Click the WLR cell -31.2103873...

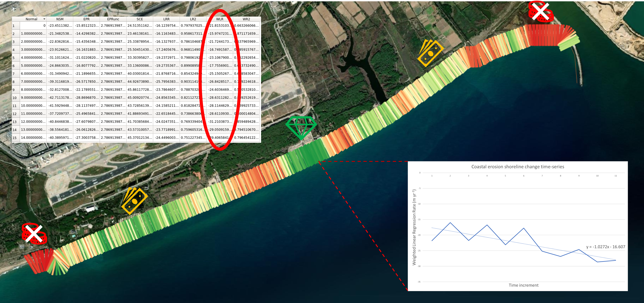click(220, 122)
